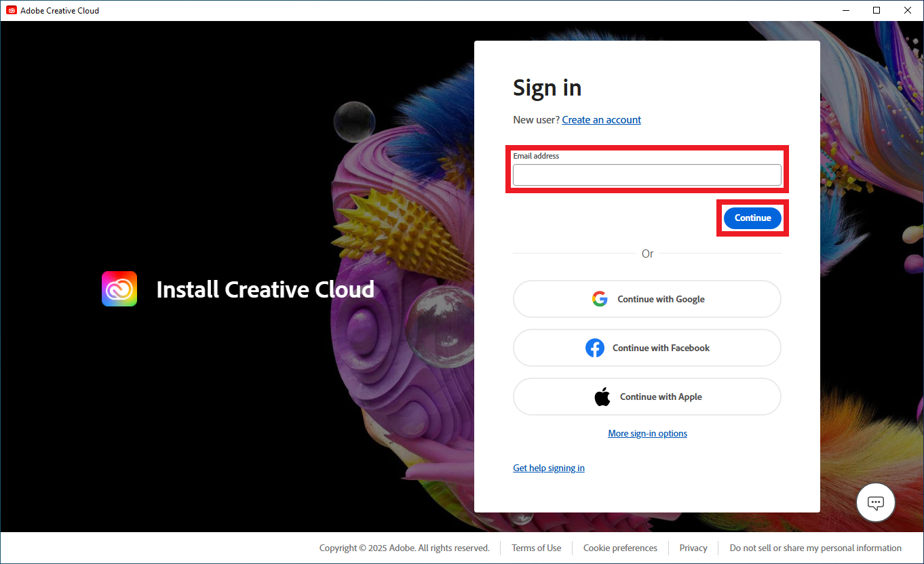Image resolution: width=924 pixels, height=564 pixels.
Task: Select Do not sell or share my personal information
Action: tap(815, 548)
